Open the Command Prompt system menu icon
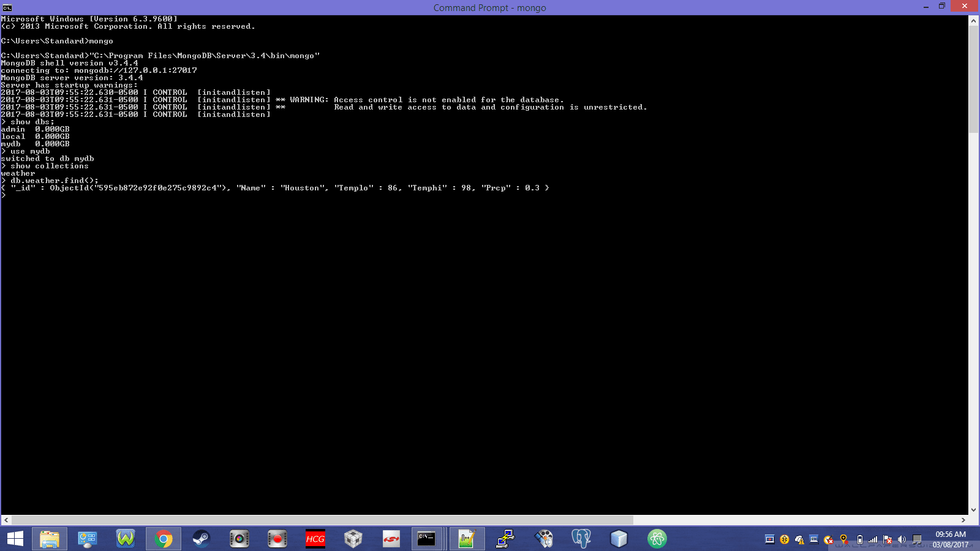This screenshot has width=980, height=551. tap(6, 7)
